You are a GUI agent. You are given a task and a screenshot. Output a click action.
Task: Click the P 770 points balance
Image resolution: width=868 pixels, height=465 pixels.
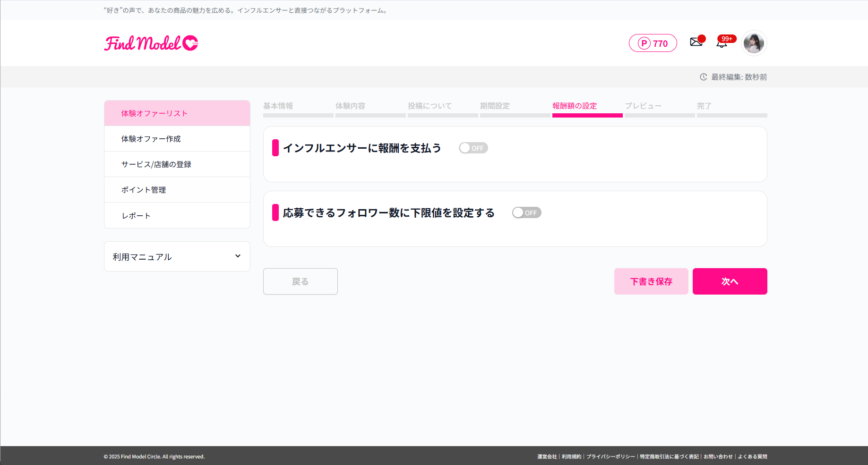point(653,43)
